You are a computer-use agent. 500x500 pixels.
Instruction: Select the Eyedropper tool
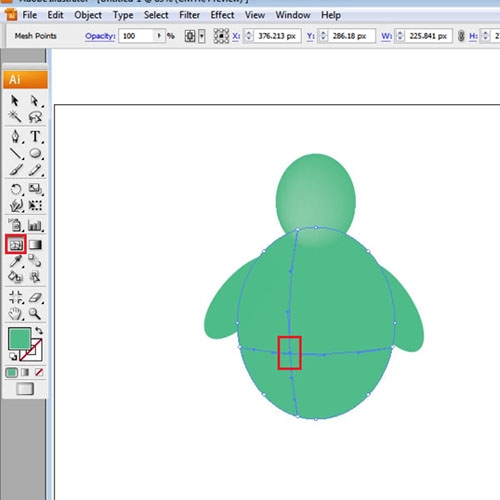point(16,261)
